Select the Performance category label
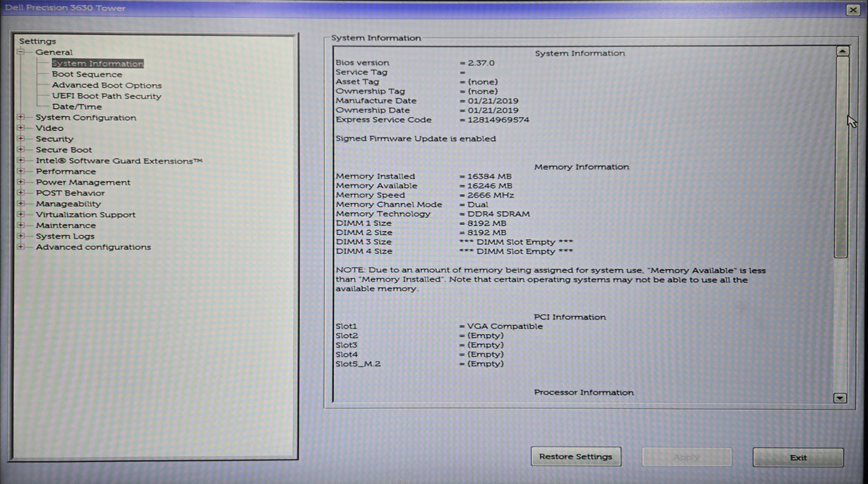The width and height of the screenshot is (868, 484). (x=66, y=171)
